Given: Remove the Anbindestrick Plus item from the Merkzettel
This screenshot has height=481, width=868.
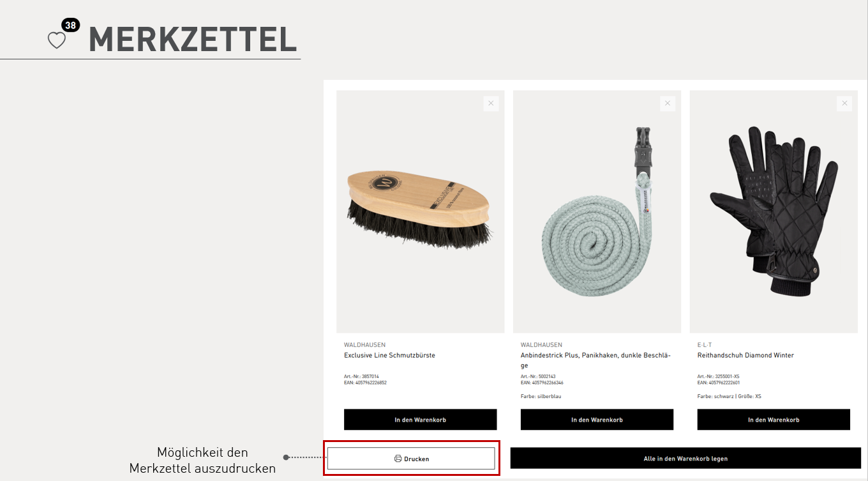Looking at the screenshot, I should pyautogui.click(x=668, y=103).
